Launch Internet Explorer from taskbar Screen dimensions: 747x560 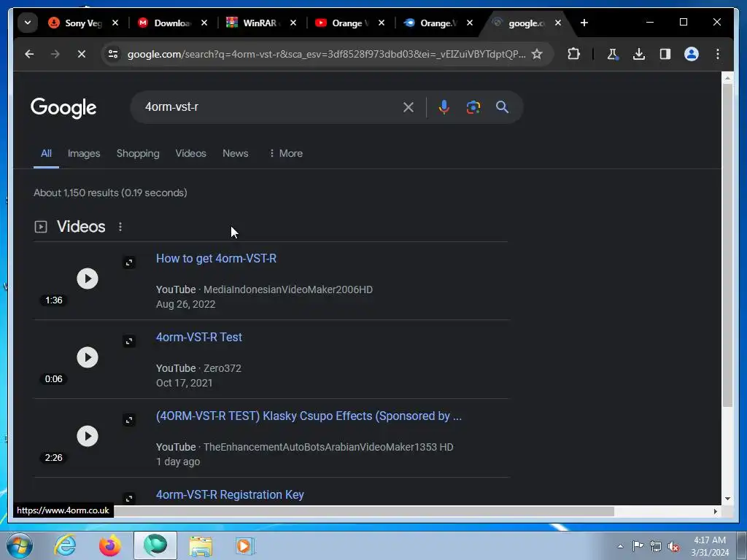click(65, 545)
